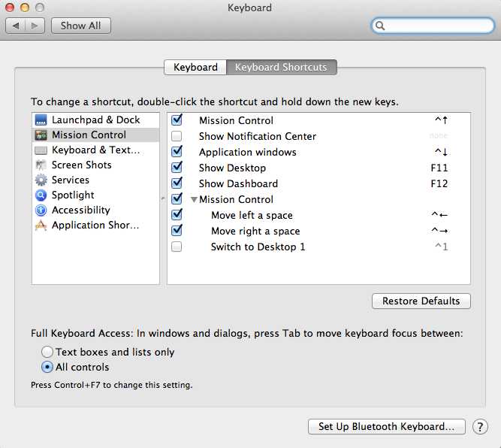Uncheck Show Desktop checkbox
Image resolution: width=501 pixels, height=448 pixels.
click(177, 167)
